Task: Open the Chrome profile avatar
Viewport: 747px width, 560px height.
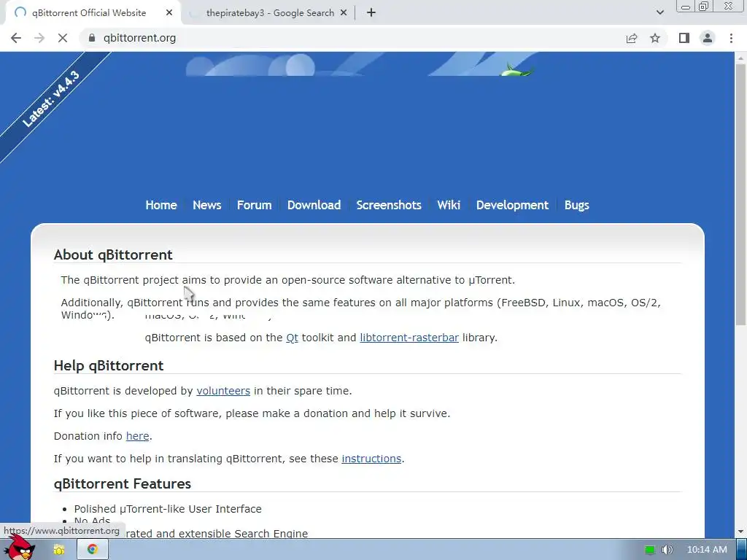Action: coord(708,38)
